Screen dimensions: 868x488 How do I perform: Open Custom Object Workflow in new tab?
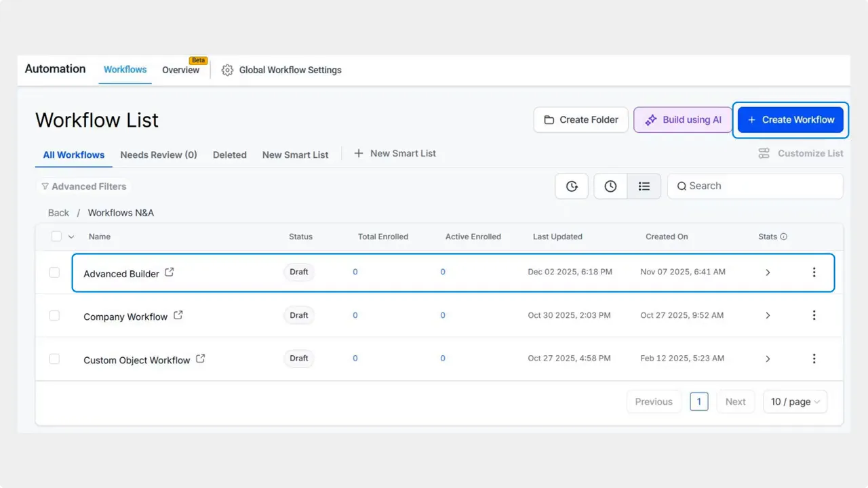point(200,359)
